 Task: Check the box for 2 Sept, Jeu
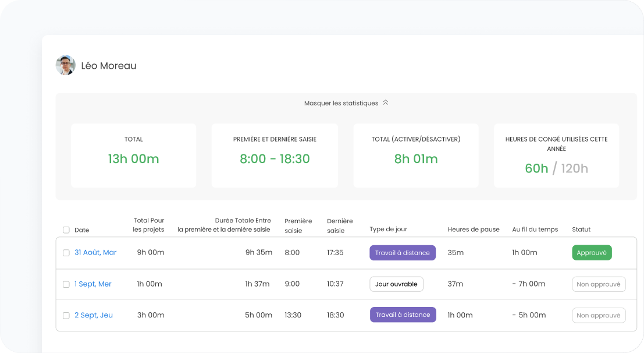coord(66,316)
